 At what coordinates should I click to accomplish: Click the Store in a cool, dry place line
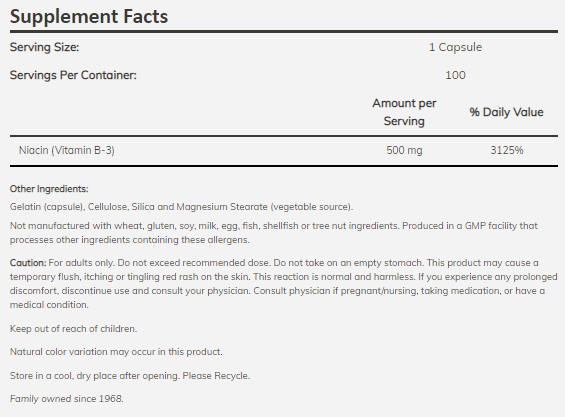[130, 376]
